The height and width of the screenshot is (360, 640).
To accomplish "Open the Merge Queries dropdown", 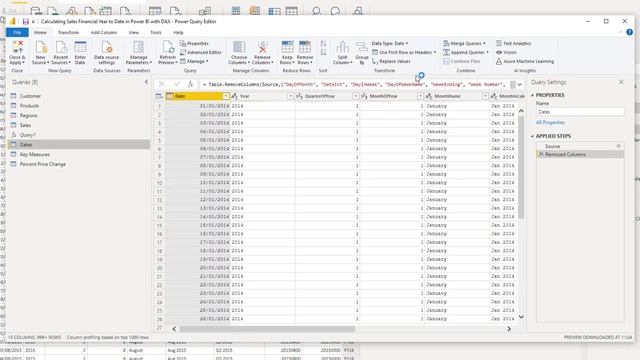I will (x=464, y=43).
